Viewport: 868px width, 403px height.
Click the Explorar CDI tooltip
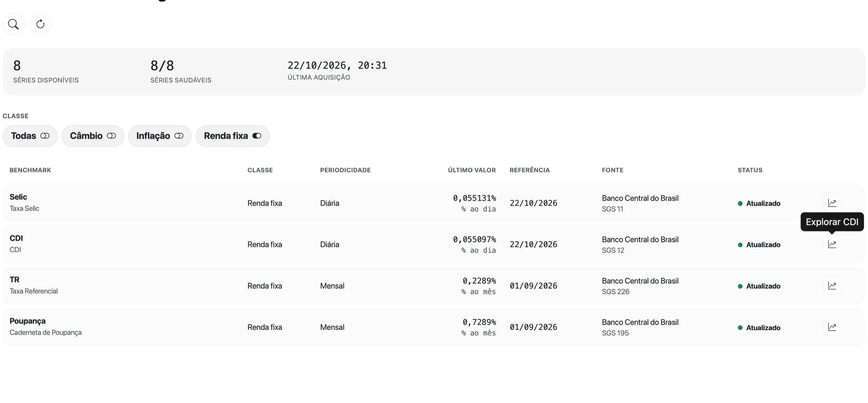pos(832,222)
